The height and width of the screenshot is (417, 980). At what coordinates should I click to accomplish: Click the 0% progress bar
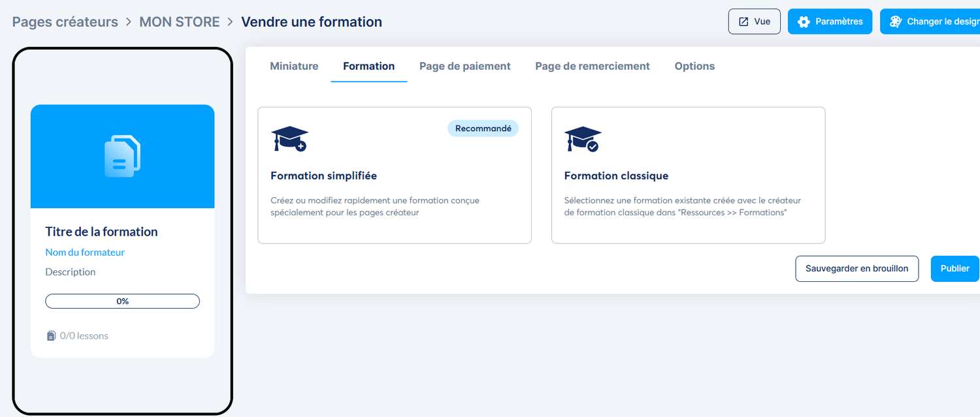[122, 301]
